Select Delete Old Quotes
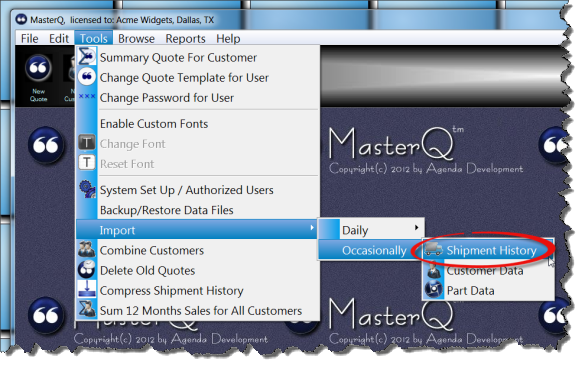This screenshot has height=368, width=585. click(x=198, y=270)
